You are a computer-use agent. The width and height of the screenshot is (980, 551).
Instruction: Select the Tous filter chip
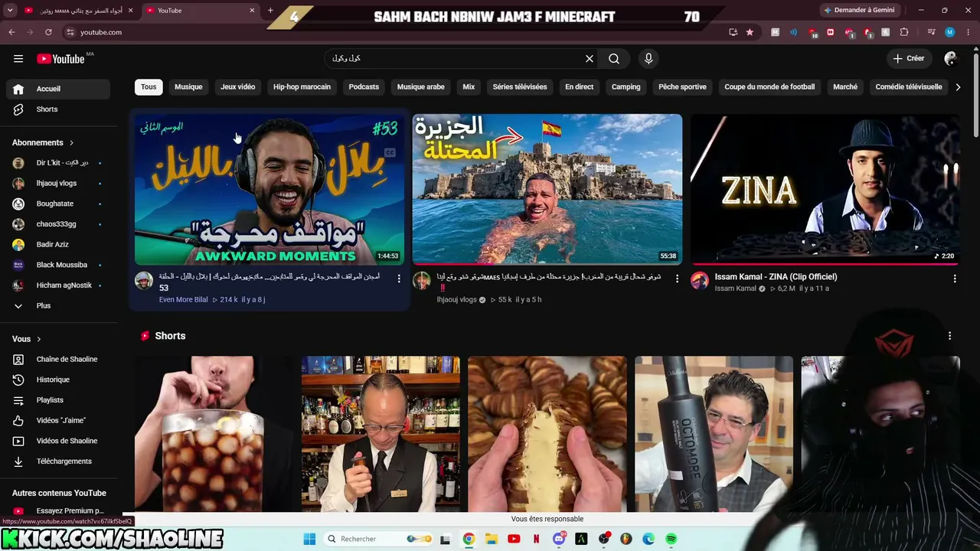(x=149, y=87)
